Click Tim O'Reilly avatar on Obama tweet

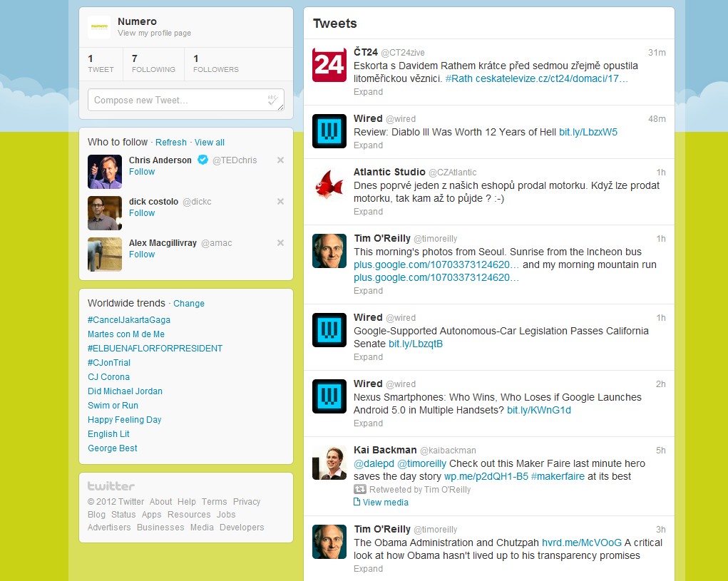click(329, 542)
